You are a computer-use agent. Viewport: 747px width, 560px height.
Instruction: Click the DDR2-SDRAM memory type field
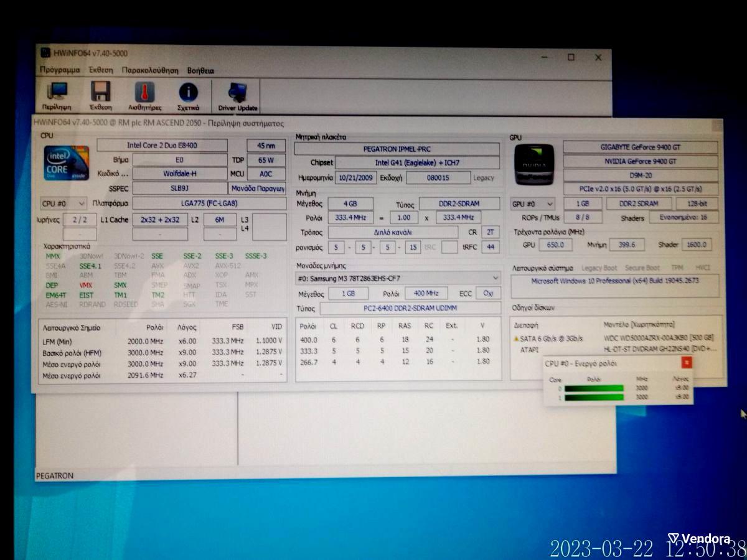pos(459,204)
